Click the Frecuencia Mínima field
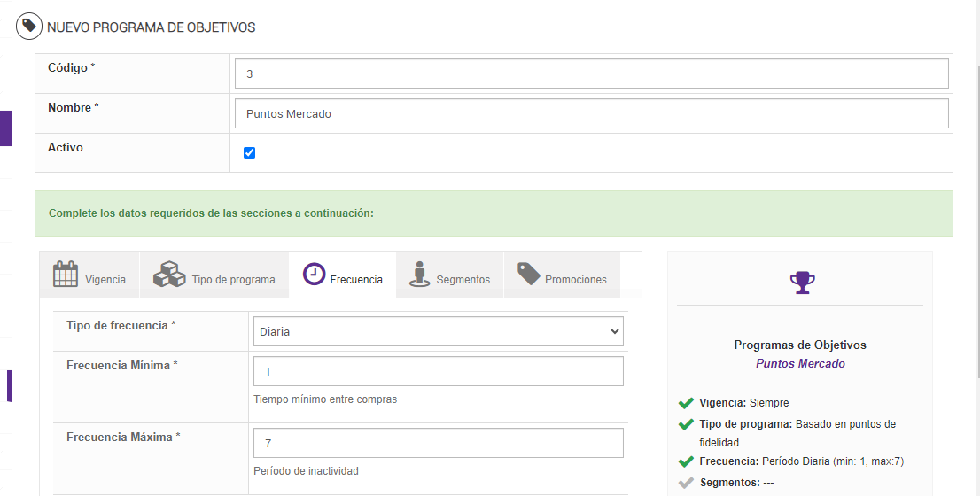The height and width of the screenshot is (496, 980). click(439, 371)
